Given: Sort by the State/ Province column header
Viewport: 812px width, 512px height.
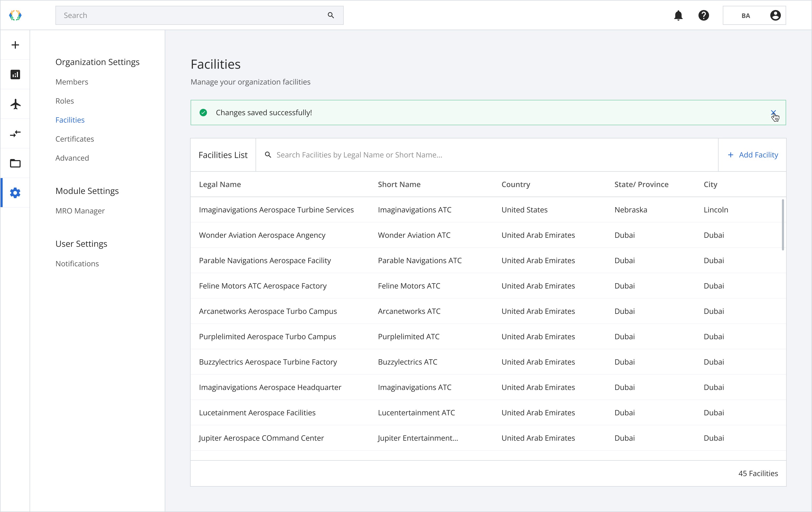Looking at the screenshot, I should 641,184.
